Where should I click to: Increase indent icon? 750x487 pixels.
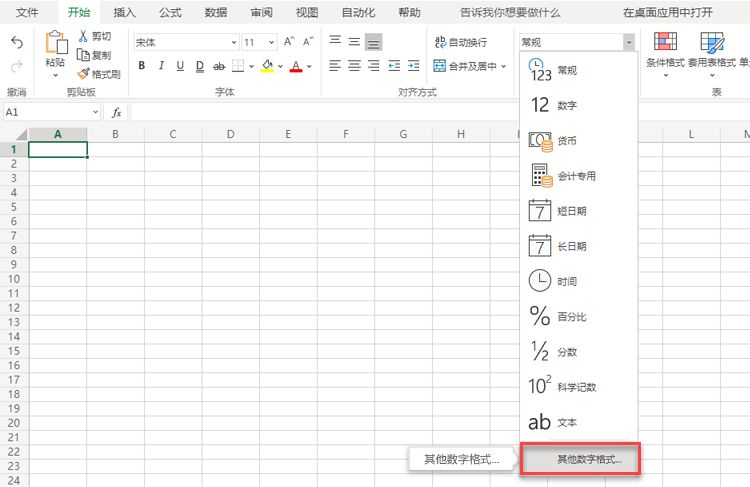coord(413,66)
